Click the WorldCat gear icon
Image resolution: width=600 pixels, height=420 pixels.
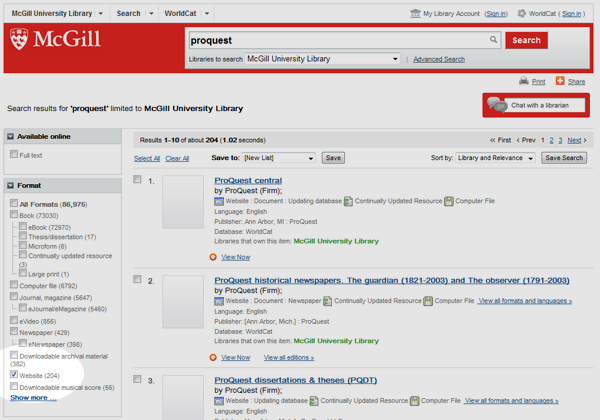pos(521,13)
